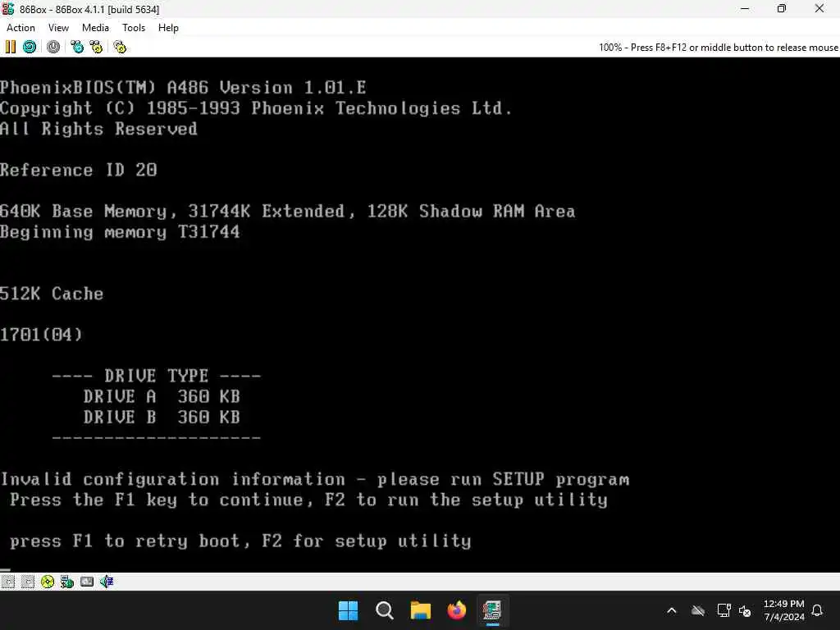Open File Explorer from the taskbar

point(421,610)
